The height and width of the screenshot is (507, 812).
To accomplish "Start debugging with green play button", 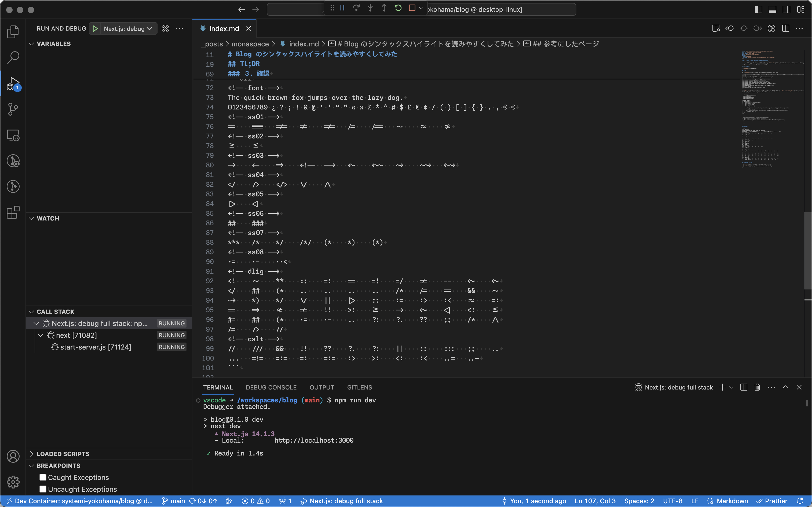I will (x=95, y=28).
